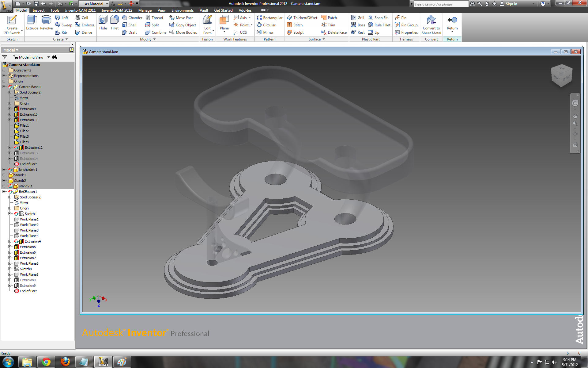The height and width of the screenshot is (368, 588).
Task: Expand the Constraints folder node
Action: point(4,70)
